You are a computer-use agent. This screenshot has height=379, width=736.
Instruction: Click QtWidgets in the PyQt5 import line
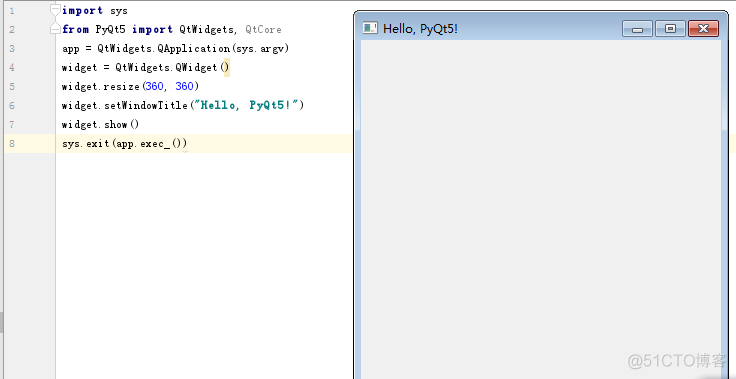pos(206,30)
